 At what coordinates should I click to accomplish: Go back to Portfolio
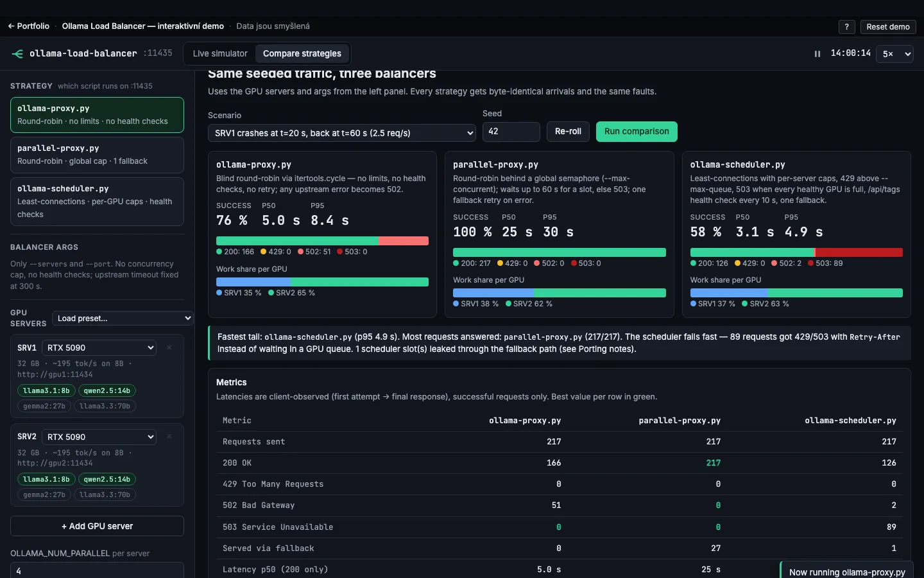point(29,26)
